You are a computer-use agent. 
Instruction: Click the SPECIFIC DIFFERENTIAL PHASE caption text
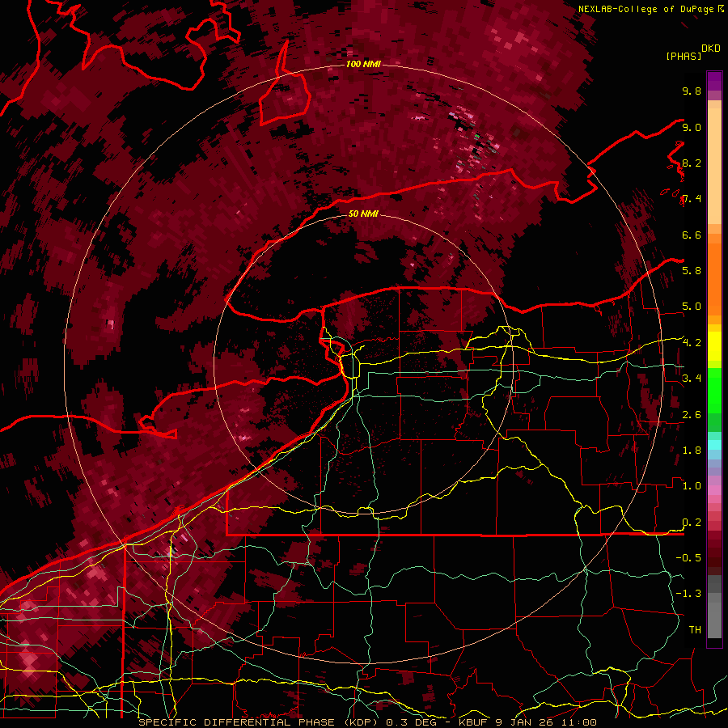[236, 722]
